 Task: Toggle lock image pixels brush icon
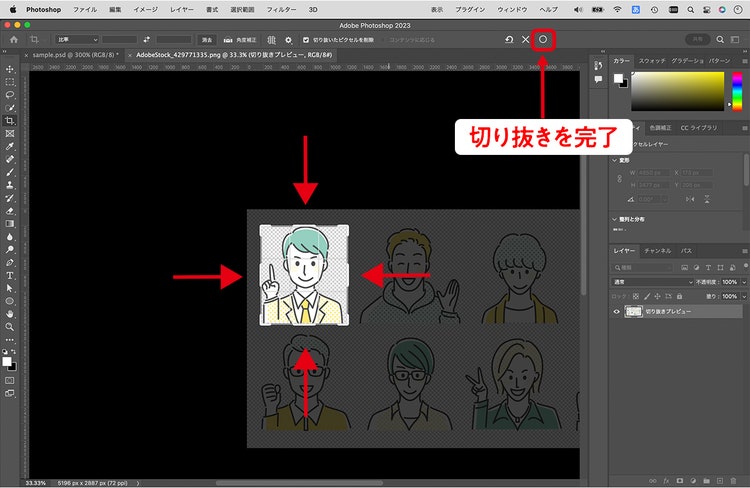647,297
